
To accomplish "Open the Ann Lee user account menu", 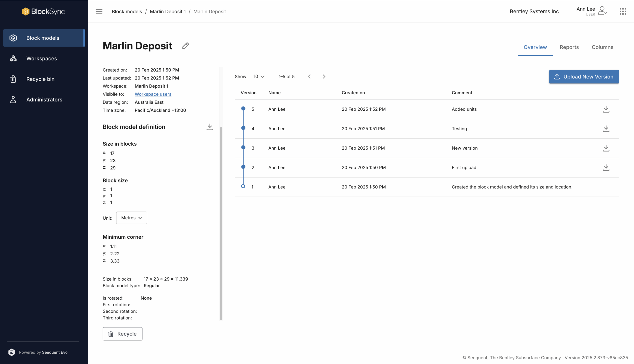I will 602,11.
